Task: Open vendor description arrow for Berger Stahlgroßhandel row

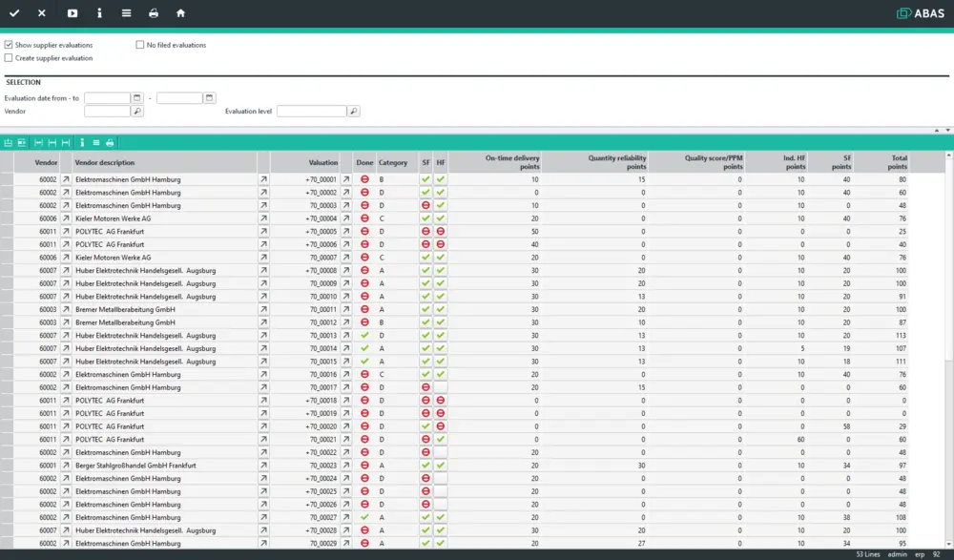Action: coord(263,466)
